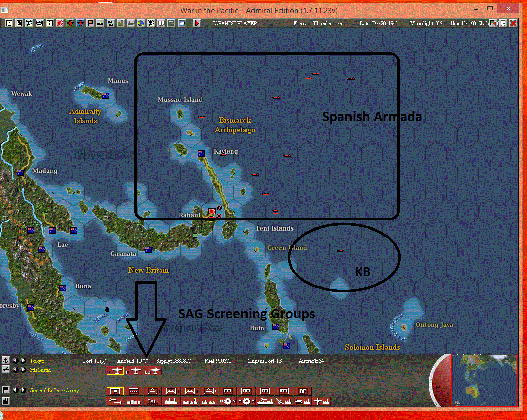Click the Australian flag at Buin
The image size is (527, 420).
click(275, 327)
